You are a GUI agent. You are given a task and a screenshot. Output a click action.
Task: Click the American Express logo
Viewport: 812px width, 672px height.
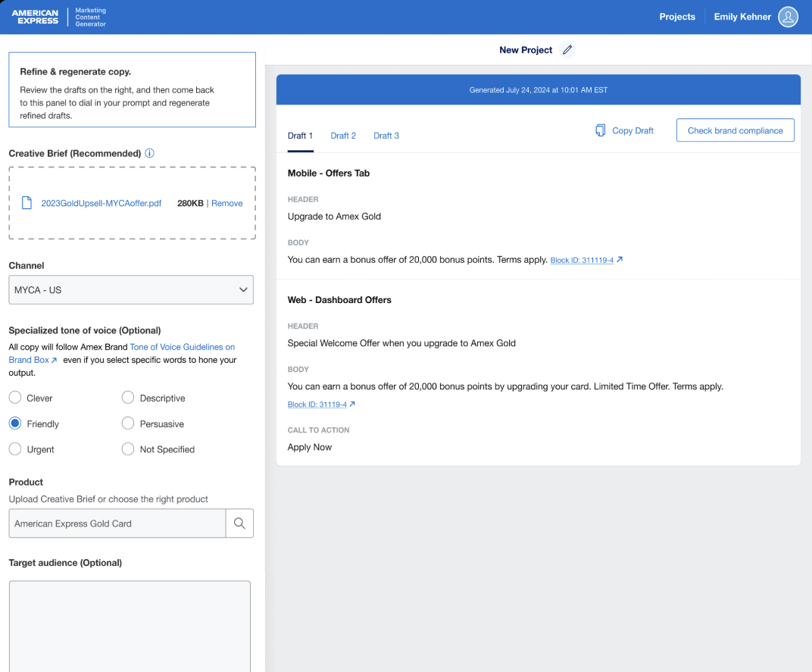pyautogui.click(x=35, y=17)
